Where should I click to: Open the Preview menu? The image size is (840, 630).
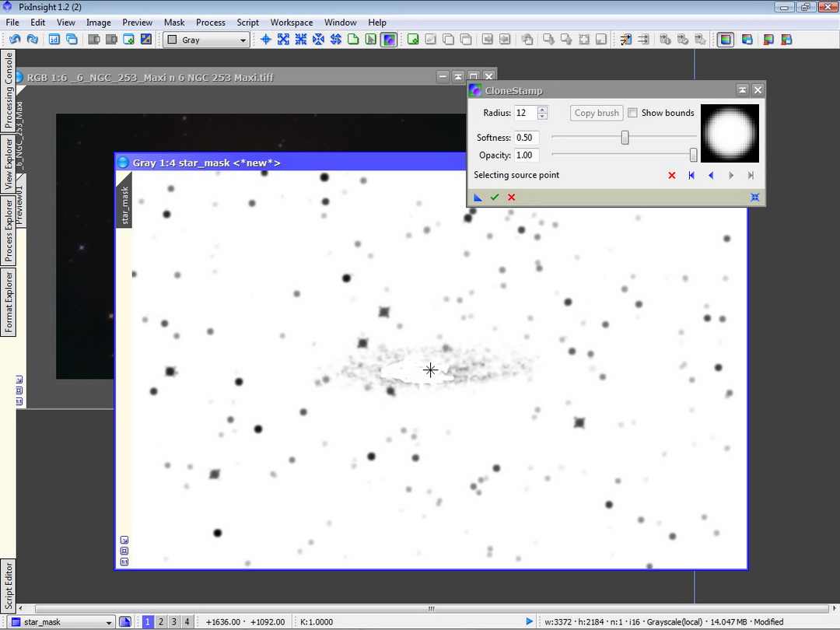[137, 23]
